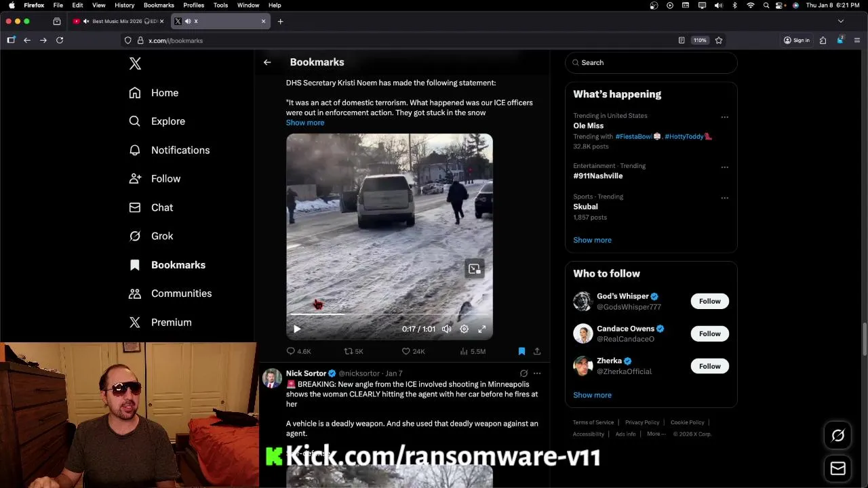This screenshot has width=868, height=488.
Task: Open Notifications in the sidebar
Action: (x=170, y=150)
